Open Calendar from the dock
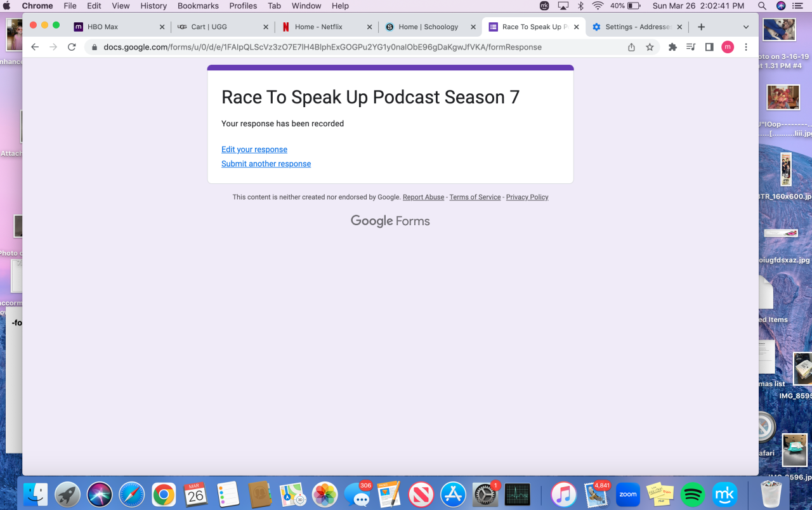The image size is (812, 510). (x=195, y=494)
